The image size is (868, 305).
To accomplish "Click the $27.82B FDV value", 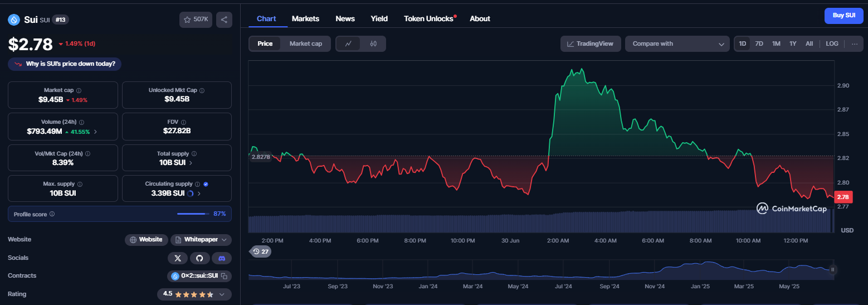I will (177, 131).
